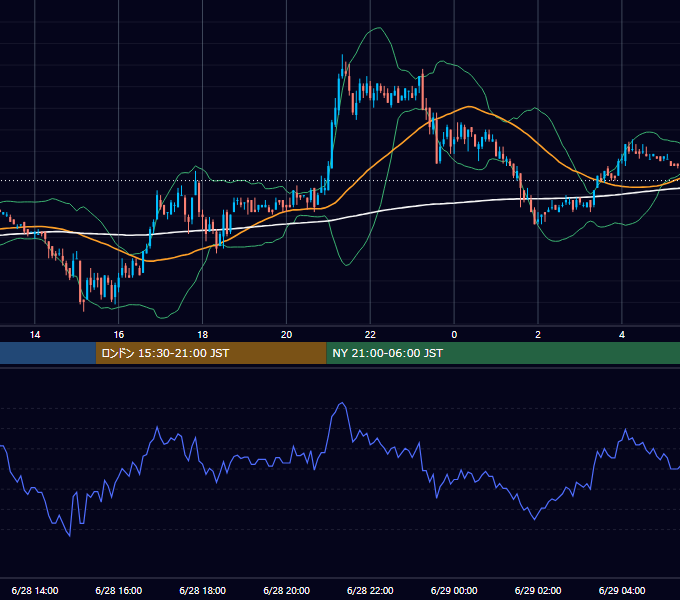
Task: Click the 6/28 14:00 date label
Action: coord(35,590)
